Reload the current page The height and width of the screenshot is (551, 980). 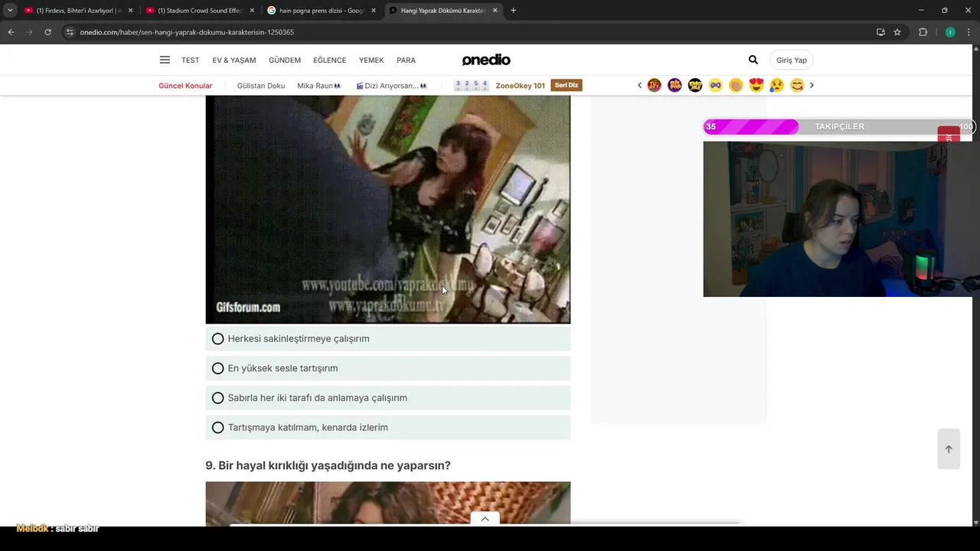47,32
